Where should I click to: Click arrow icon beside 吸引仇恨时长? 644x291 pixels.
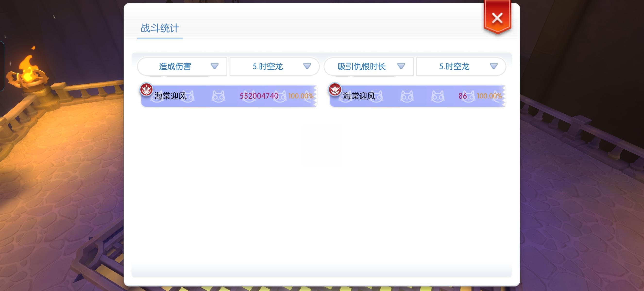(401, 66)
